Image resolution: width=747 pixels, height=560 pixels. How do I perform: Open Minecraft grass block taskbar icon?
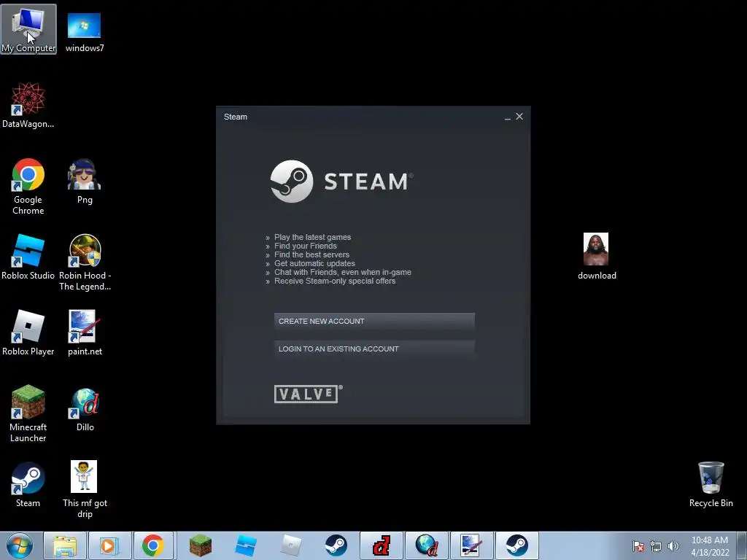tap(200, 545)
